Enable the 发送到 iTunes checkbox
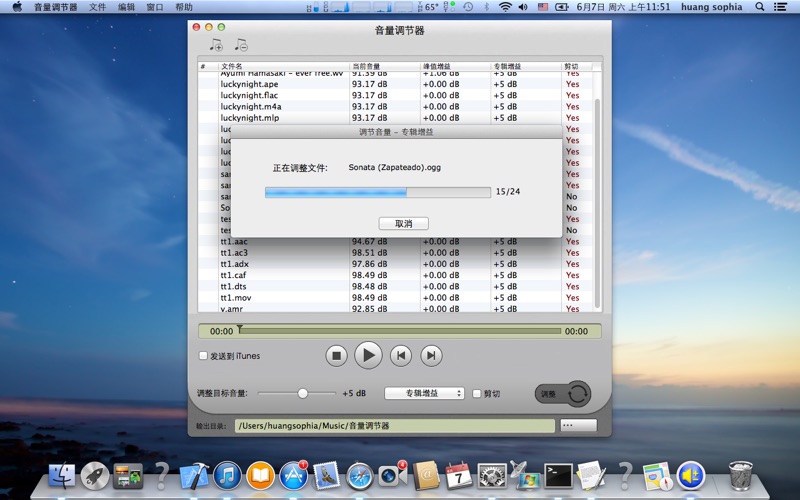This screenshot has height=500, width=800. [x=204, y=356]
